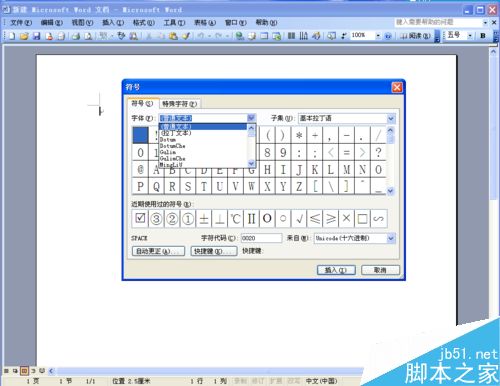Click the font list scrollbar down arrow
This screenshot has width=500, height=386.
(251, 163)
